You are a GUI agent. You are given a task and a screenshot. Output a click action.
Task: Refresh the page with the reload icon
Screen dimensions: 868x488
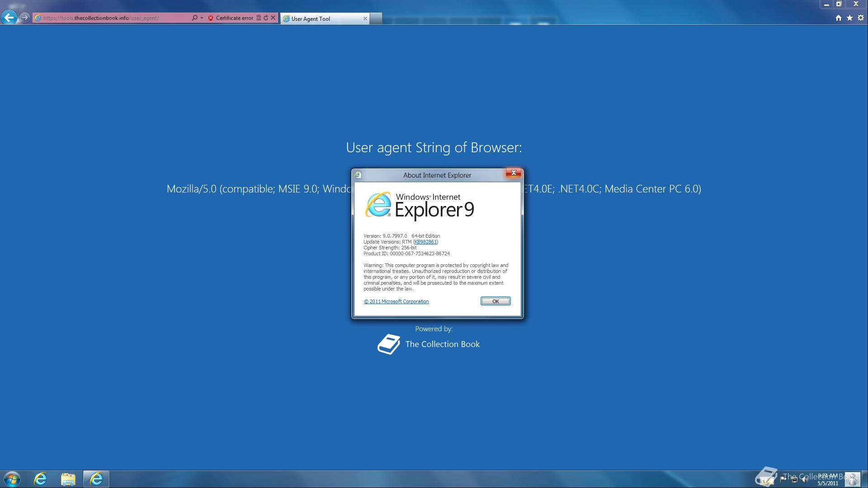266,18
